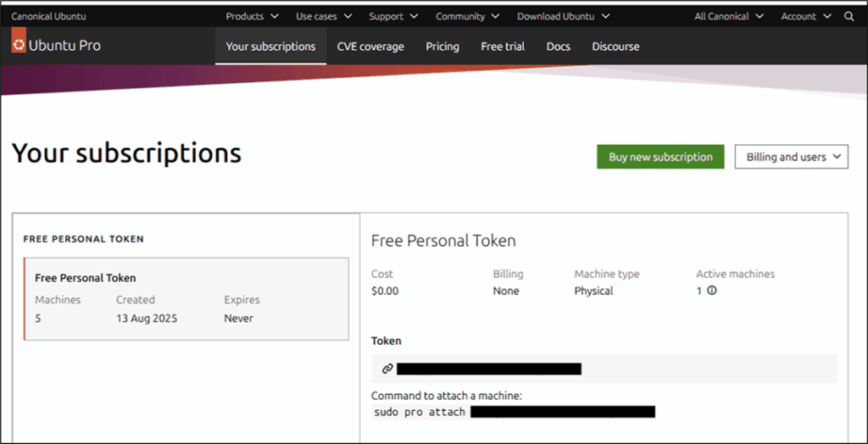
Task: Switch to the CVE coverage tab
Action: click(370, 47)
